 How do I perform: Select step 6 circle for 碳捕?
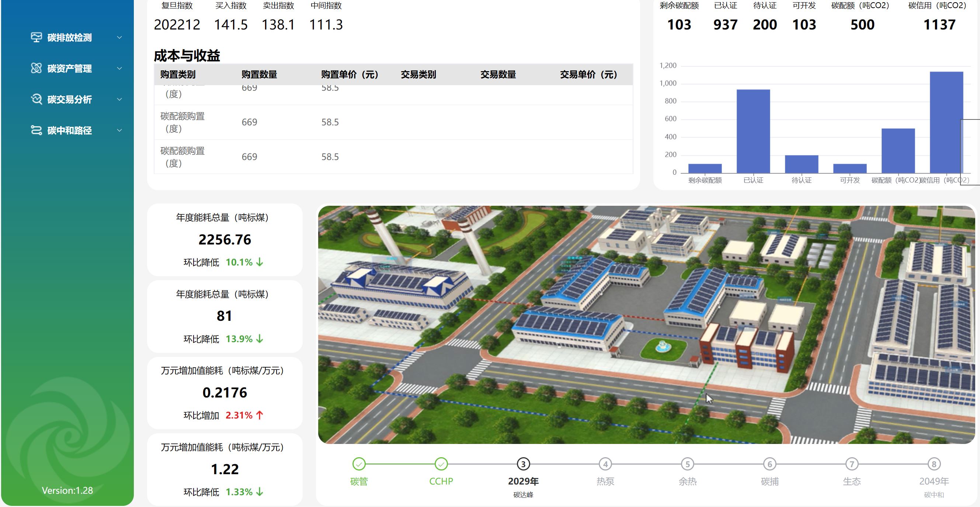(769, 464)
